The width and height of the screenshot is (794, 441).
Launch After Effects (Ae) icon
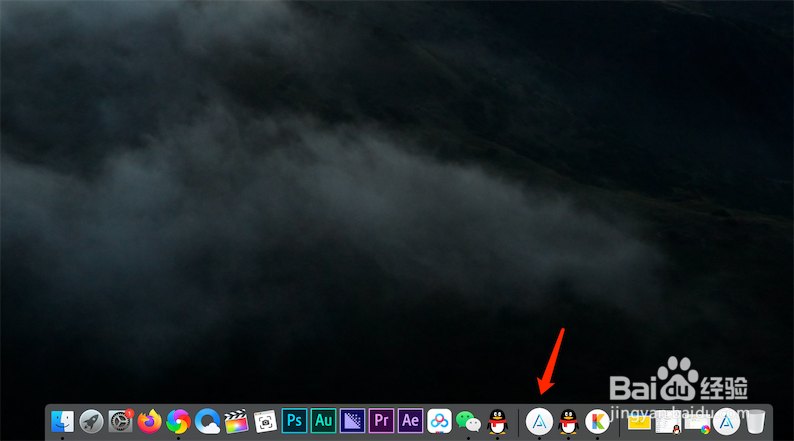[x=410, y=421]
